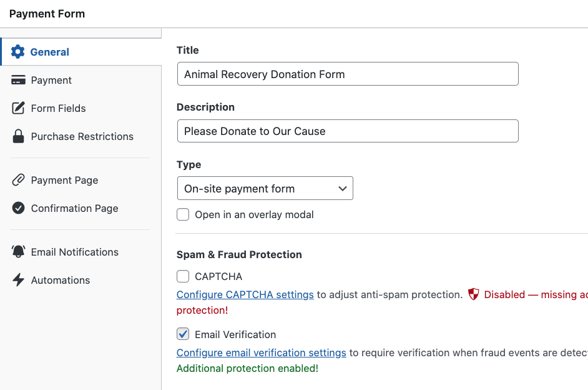Viewport: 588px width, 390px height.
Task: Switch to the Payment tab
Action: click(51, 80)
